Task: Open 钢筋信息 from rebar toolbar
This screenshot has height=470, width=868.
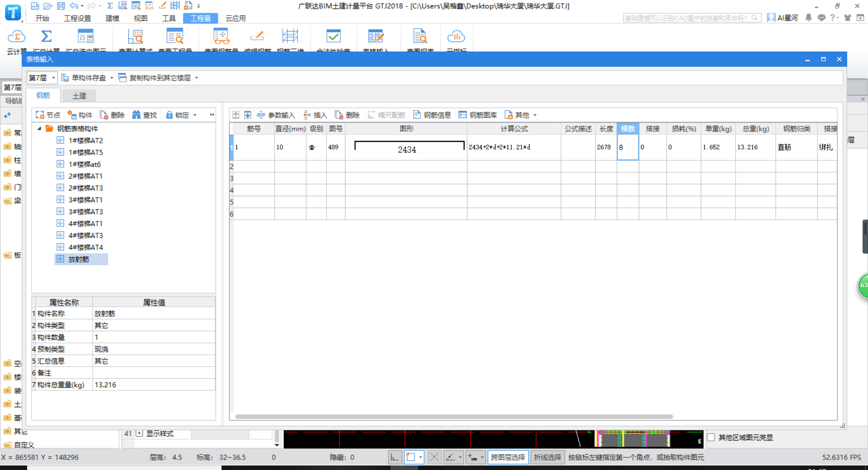Action: 432,115
